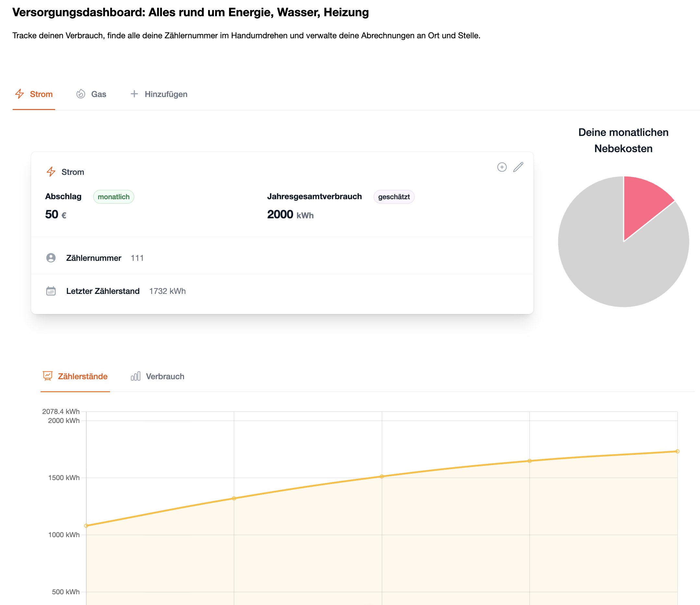700x605 pixels.
Task: Click the lightning icon in Strom card header
Action: 51,172
